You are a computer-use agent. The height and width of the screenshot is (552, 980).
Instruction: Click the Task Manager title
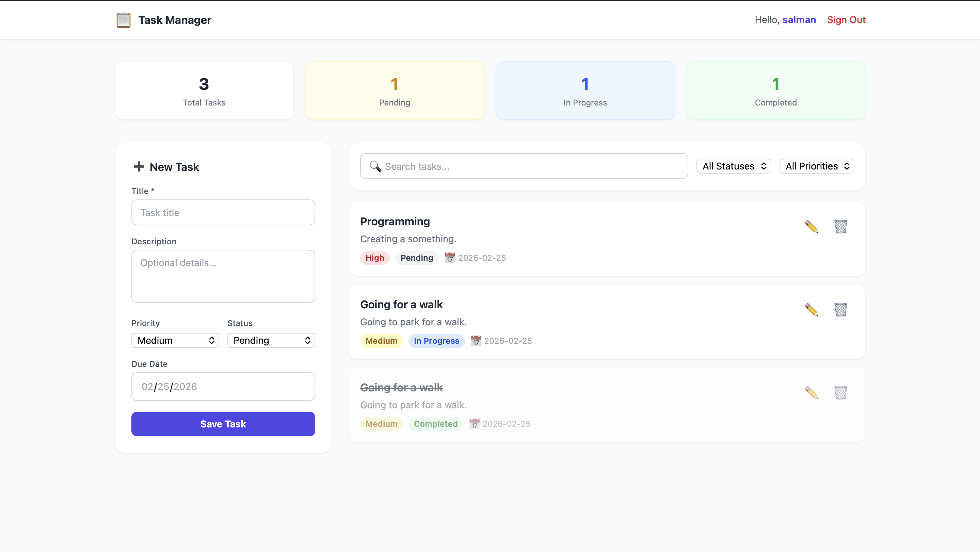click(175, 20)
